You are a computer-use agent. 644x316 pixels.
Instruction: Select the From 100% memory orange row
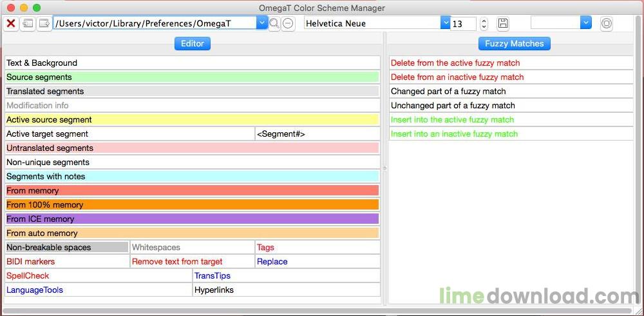pyautogui.click(x=192, y=204)
